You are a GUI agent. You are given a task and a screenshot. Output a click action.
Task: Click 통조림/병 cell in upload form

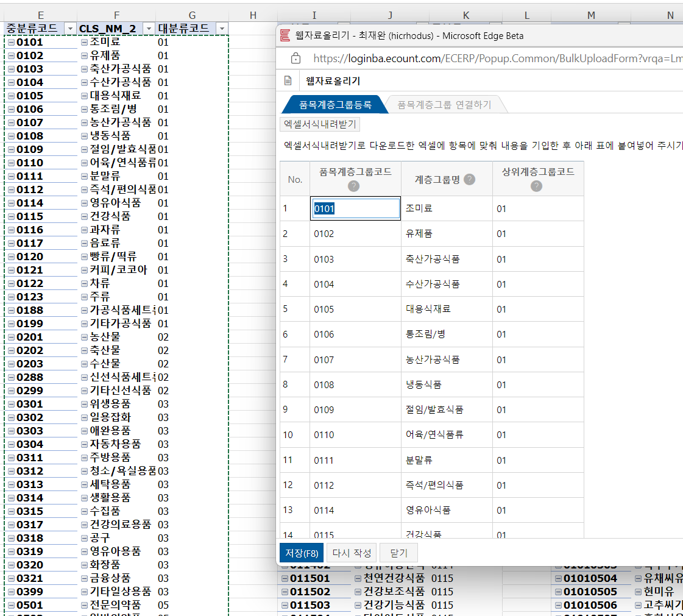pos(447,335)
